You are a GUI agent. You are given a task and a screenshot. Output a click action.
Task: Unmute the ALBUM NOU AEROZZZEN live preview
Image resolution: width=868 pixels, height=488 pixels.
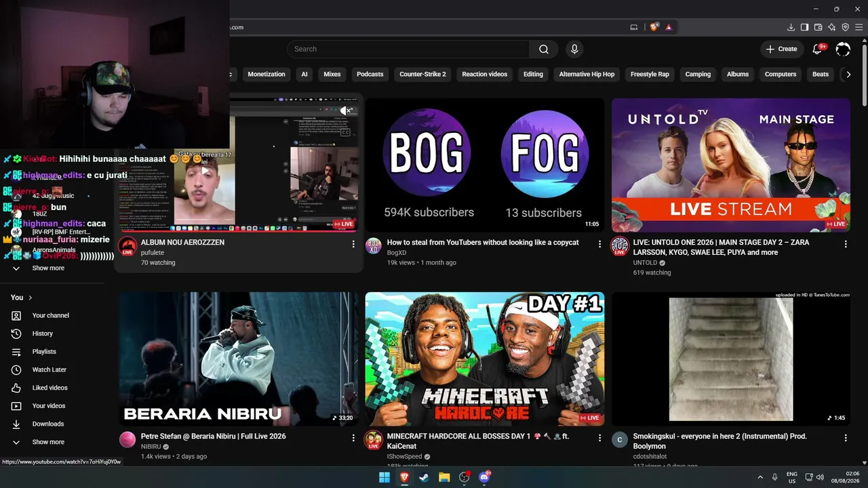[x=346, y=110]
